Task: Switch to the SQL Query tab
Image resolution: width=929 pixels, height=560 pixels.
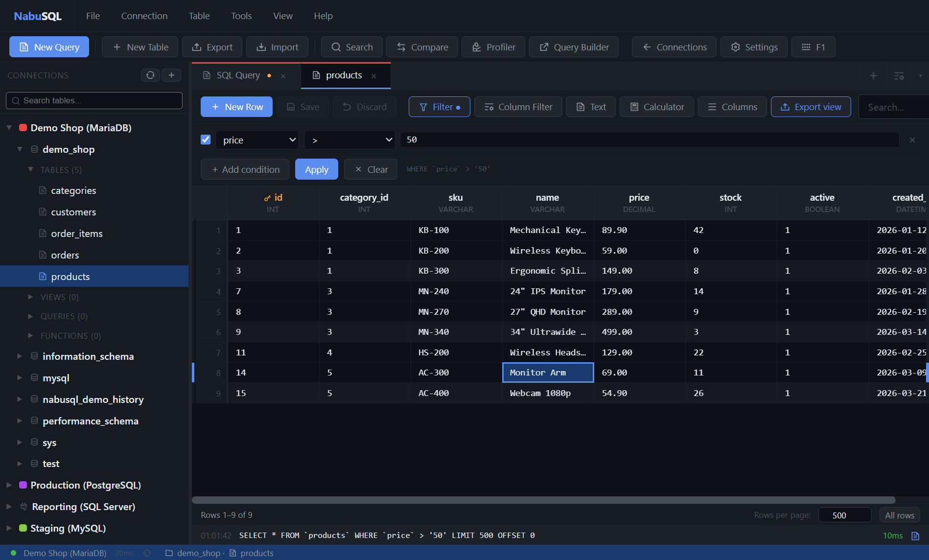Action: tap(238, 75)
